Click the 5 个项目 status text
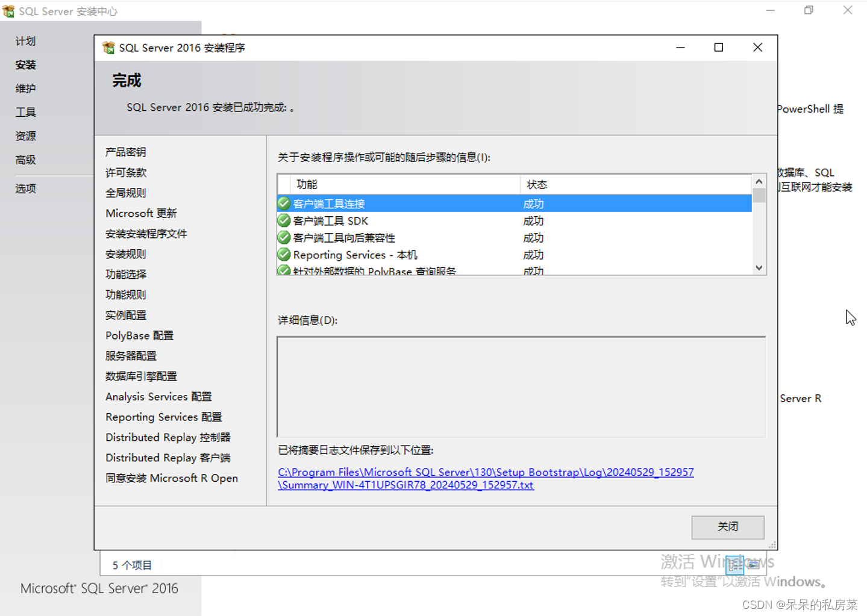 [x=132, y=565]
